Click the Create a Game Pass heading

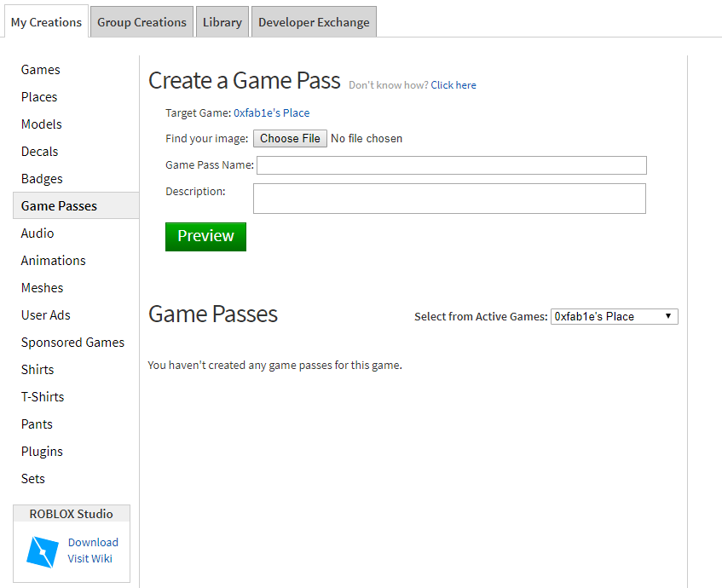click(x=245, y=81)
